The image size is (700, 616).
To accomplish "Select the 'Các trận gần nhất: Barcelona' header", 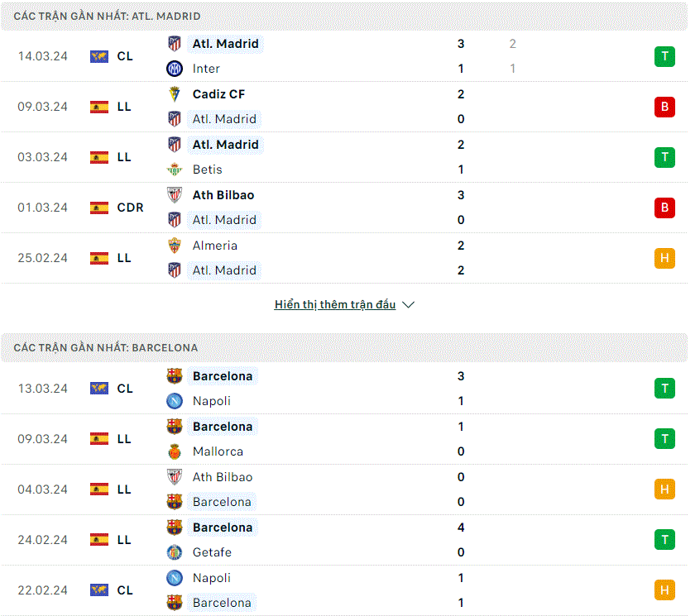I will click(343, 347).
